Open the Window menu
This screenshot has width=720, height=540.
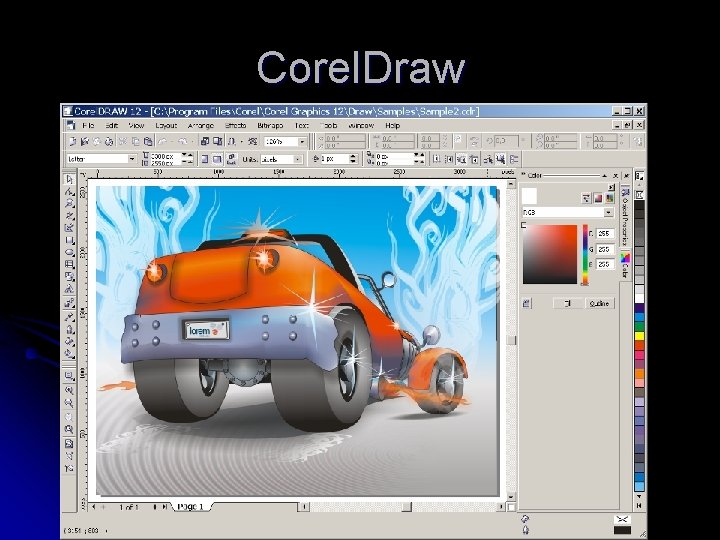(361, 125)
